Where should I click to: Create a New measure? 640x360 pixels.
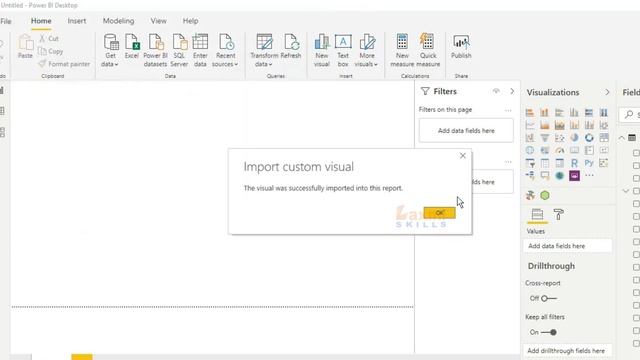[x=402, y=50]
